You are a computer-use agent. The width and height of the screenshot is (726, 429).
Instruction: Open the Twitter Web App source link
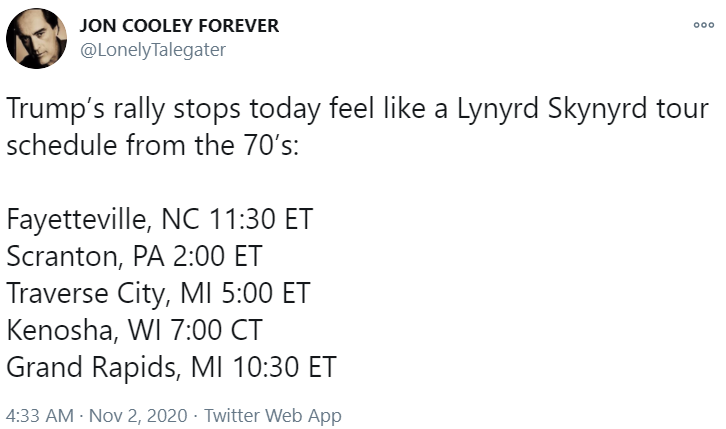click(273, 416)
